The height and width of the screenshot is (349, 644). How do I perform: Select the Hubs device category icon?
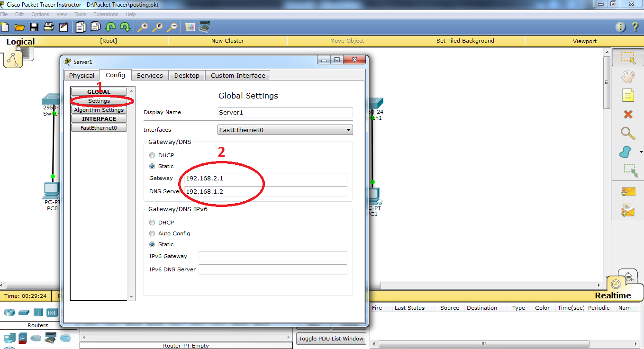click(x=38, y=312)
